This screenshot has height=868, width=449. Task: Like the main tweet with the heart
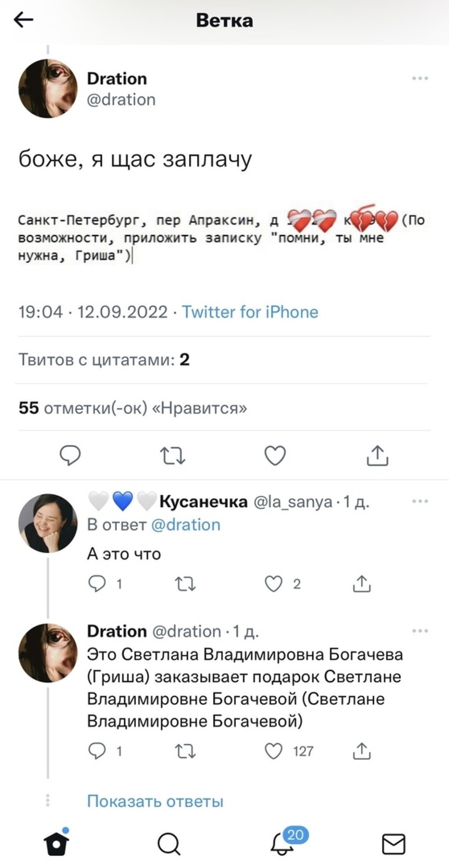point(275,456)
